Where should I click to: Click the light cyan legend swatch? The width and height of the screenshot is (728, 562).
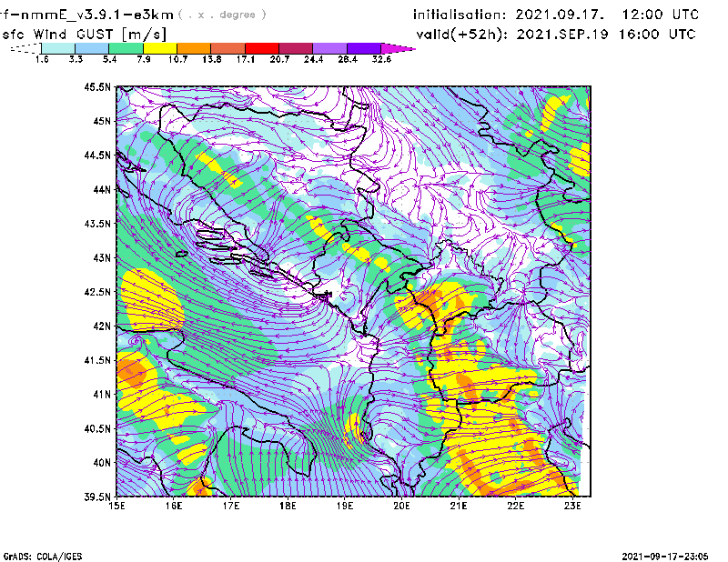[58, 48]
